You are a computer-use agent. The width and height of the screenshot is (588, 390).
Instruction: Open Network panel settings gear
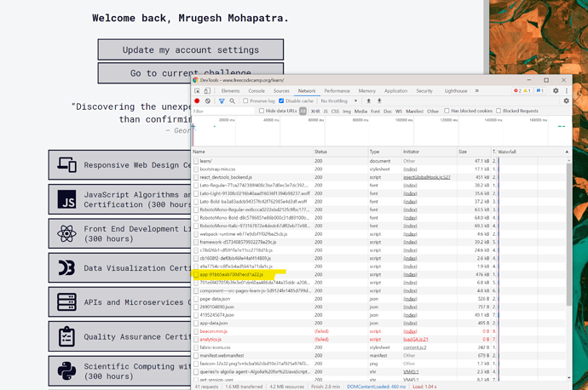pyautogui.click(x=566, y=100)
